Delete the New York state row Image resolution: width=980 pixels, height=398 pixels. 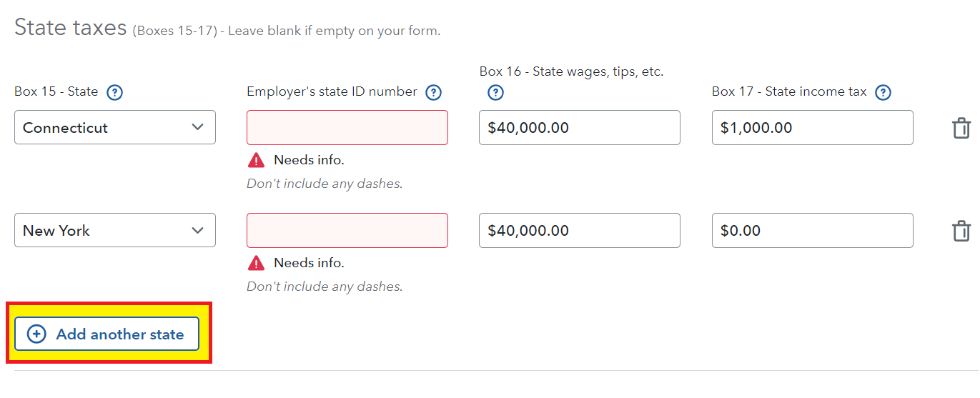click(961, 231)
